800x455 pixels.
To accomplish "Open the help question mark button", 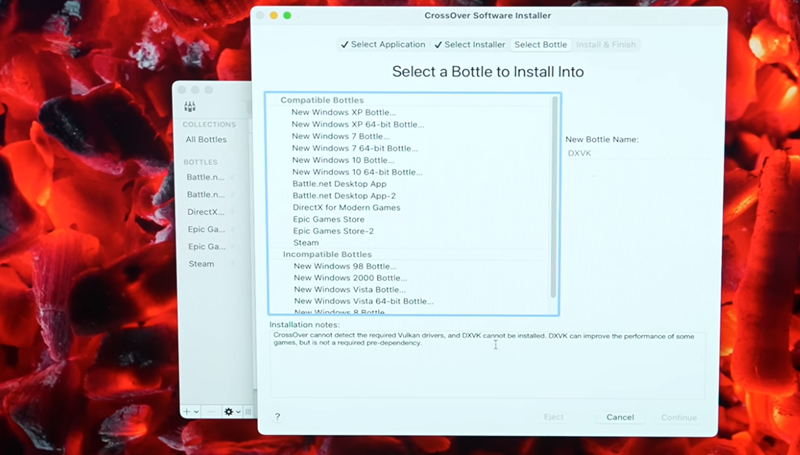I will pyautogui.click(x=278, y=417).
